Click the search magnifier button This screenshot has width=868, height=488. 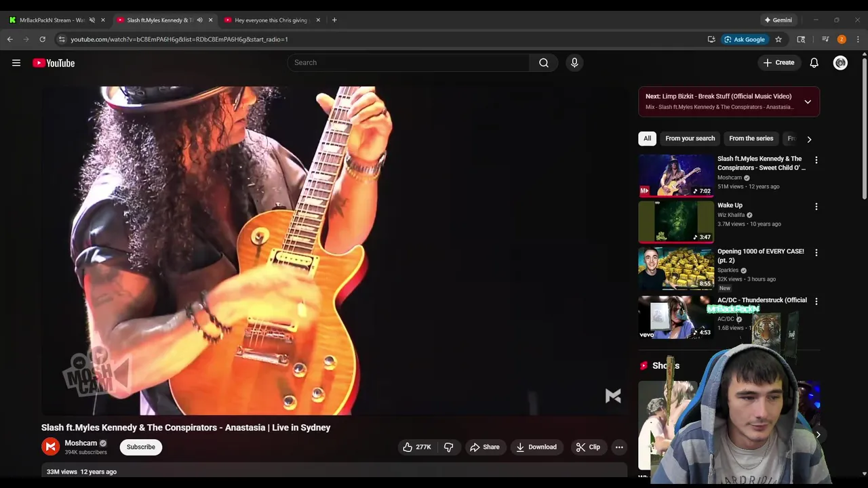[544, 63]
